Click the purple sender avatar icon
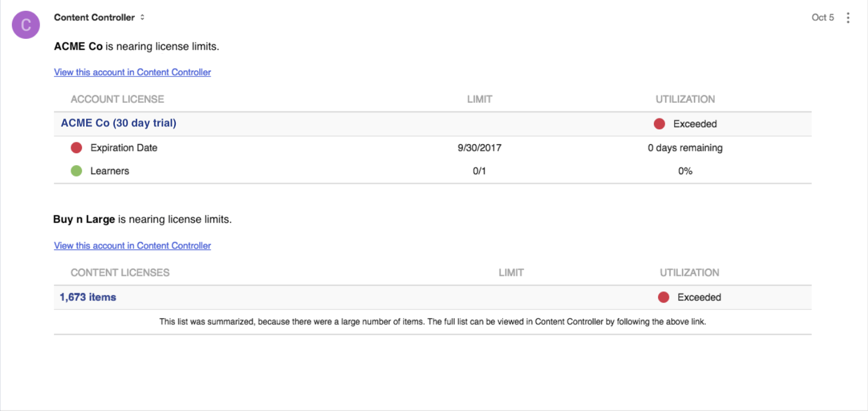Screen dimensions: 868x411 26,25
